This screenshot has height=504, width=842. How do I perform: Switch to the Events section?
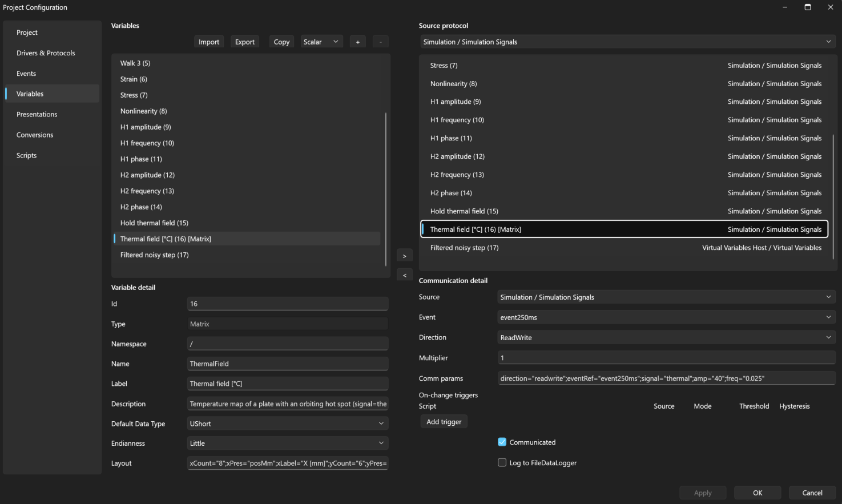pos(53,74)
